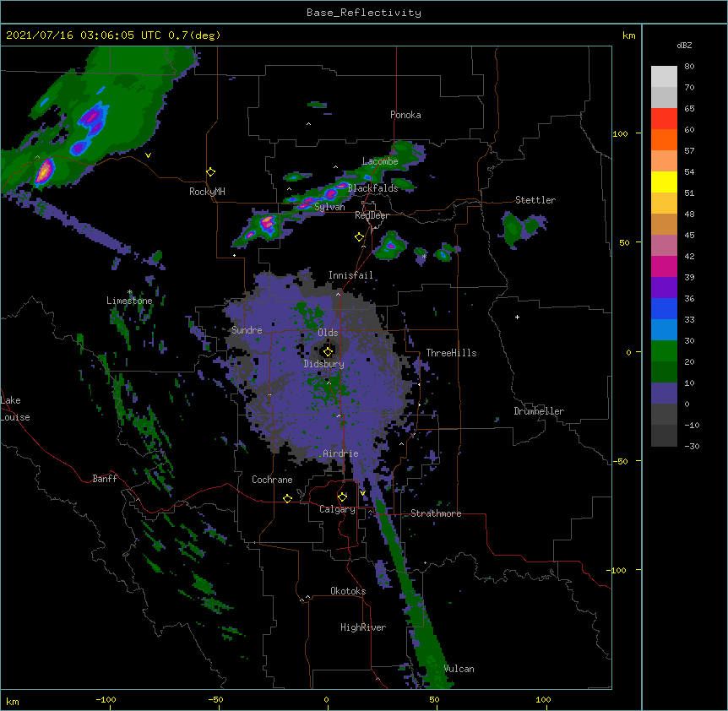The image size is (728, 711).
Task: Click the Banff label
Action: pos(105,479)
